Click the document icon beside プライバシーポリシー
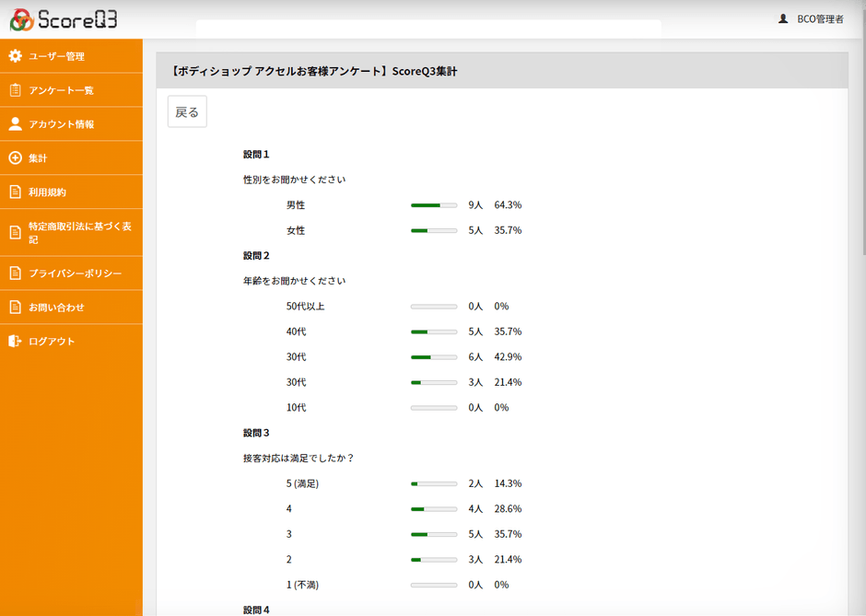Viewport: 866px width, 616px height. (16, 273)
